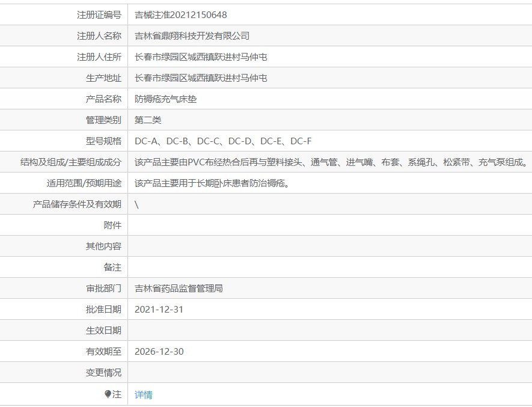Click the composition text starting 该产品主要由PVC布
Viewport: 532px width, 407px height.
point(331,162)
